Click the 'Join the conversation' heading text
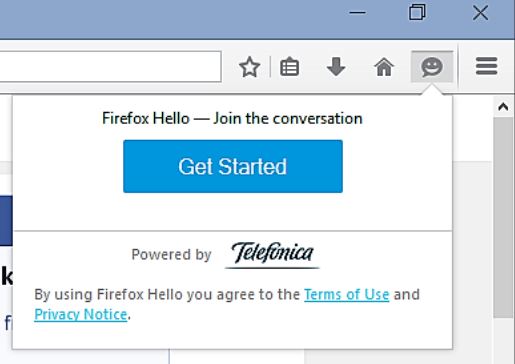The height and width of the screenshot is (364, 515). click(x=288, y=118)
